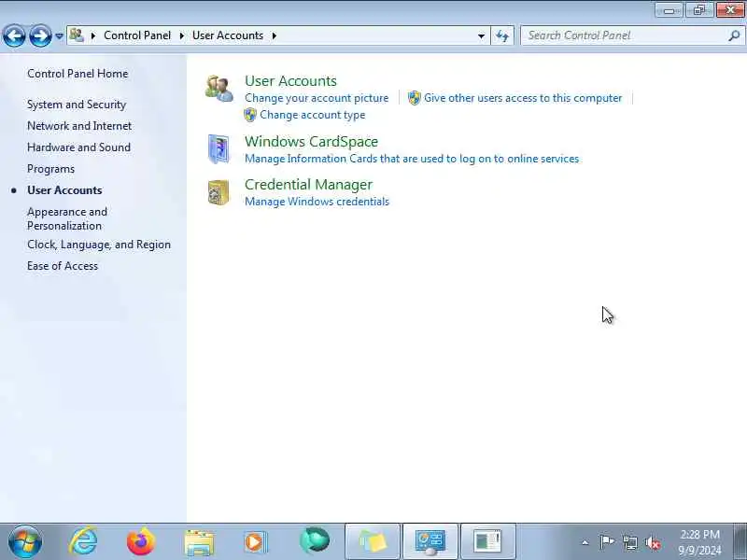Image resolution: width=747 pixels, height=560 pixels.
Task: Click the search magnifier icon
Action: (734, 35)
